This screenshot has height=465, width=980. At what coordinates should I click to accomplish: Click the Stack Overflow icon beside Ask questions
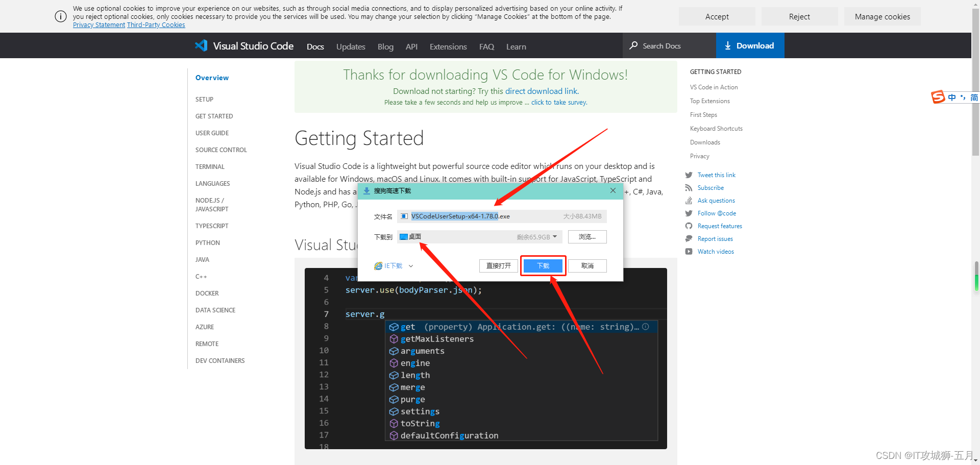click(689, 201)
